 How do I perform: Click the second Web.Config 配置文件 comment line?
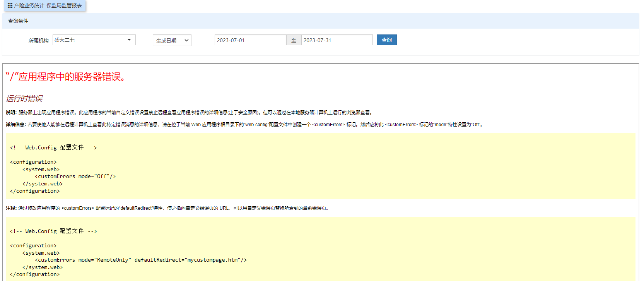(x=53, y=231)
